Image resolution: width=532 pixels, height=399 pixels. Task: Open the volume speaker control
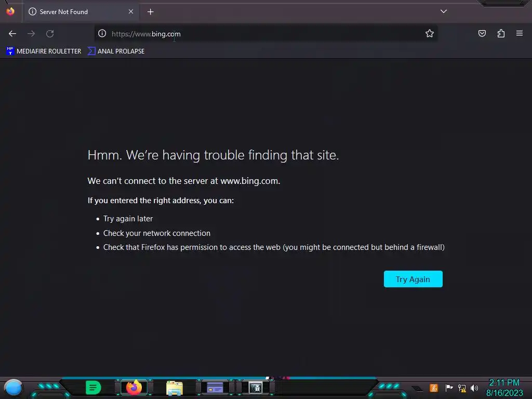[474, 388]
